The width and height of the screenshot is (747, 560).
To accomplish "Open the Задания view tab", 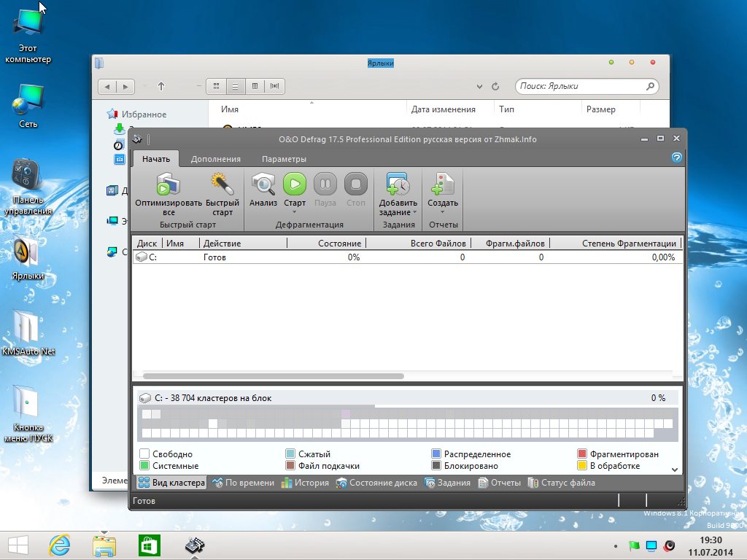I will [447, 483].
